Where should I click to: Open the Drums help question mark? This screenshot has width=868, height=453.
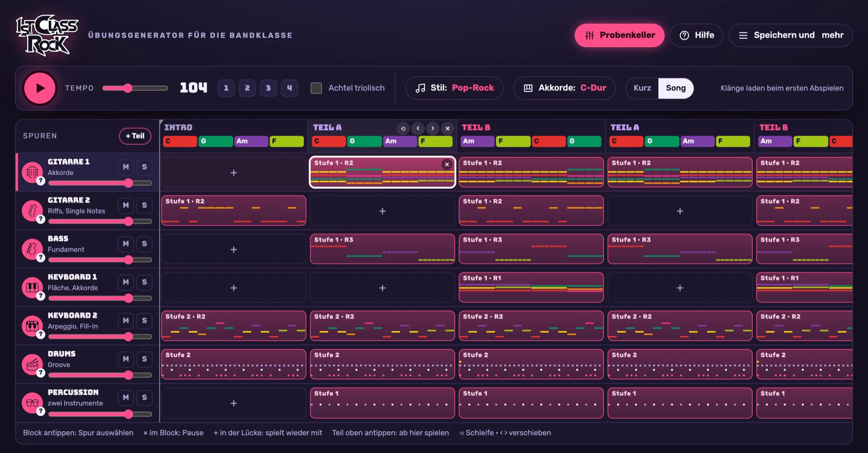pyautogui.click(x=41, y=373)
